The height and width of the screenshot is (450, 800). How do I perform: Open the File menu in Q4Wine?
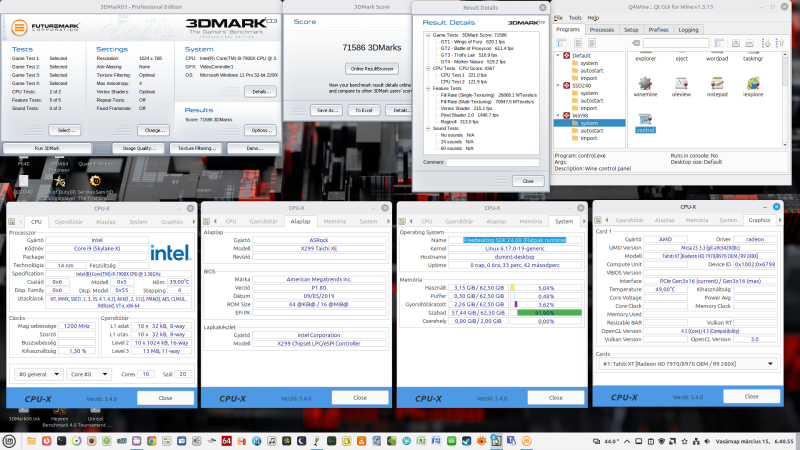point(558,17)
